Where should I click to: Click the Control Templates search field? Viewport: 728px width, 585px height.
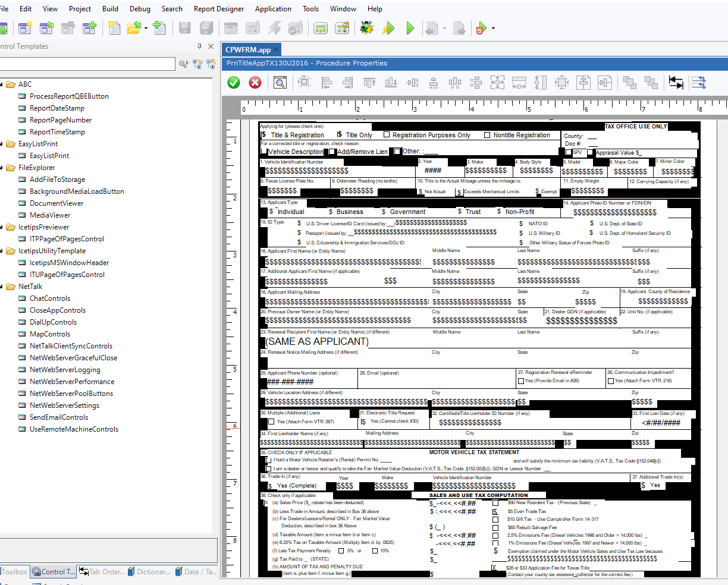87,64
